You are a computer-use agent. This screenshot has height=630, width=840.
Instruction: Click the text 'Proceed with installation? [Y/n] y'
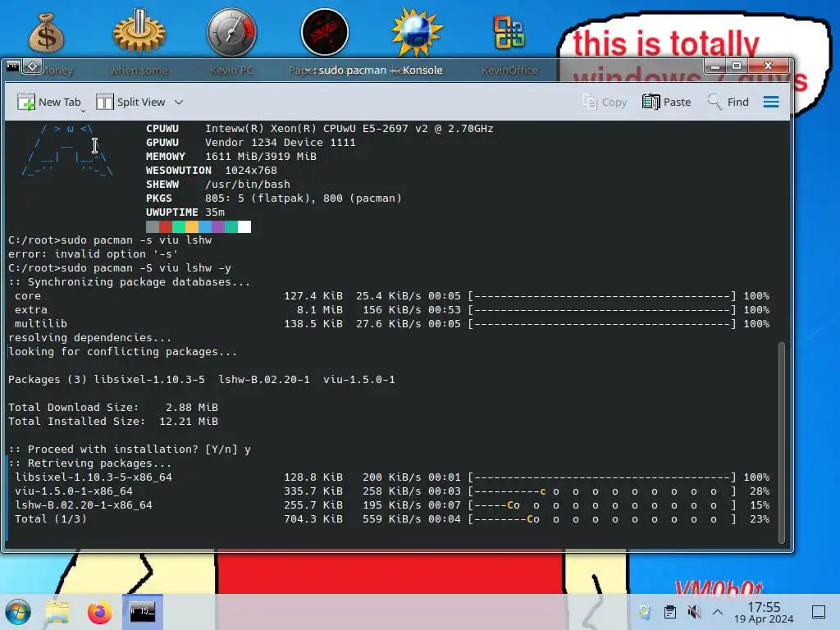[130, 450]
